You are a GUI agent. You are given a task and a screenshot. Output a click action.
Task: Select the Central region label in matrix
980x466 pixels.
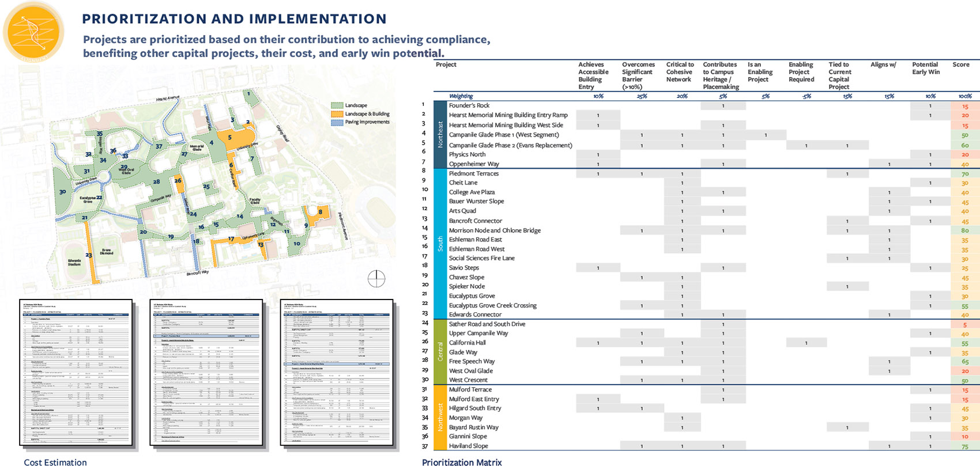coord(440,351)
